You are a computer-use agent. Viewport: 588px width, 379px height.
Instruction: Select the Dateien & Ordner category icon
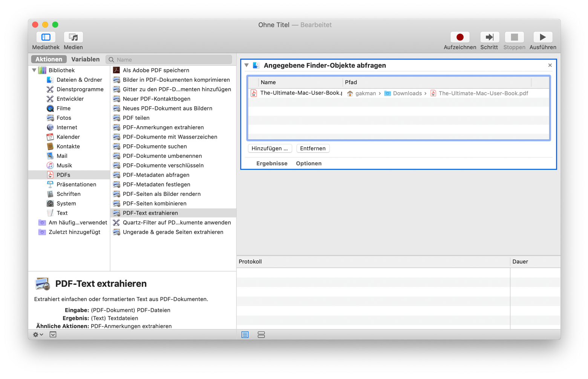coord(50,79)
